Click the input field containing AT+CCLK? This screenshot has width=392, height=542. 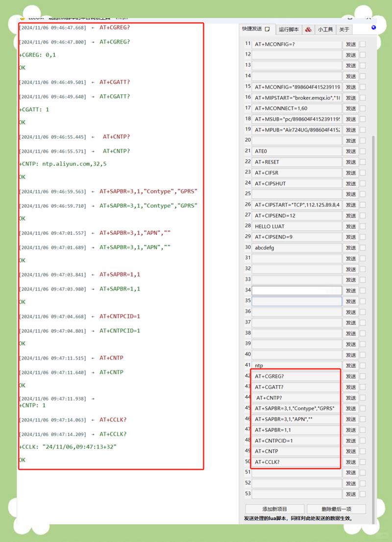pyautogui.click(x=297, y=462)
